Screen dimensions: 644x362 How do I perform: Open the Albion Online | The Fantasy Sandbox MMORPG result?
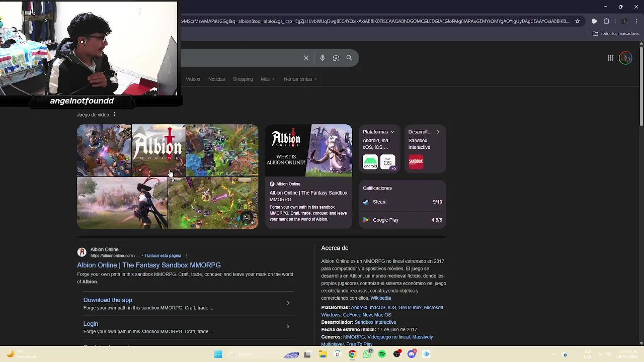(x=149, y=265)
